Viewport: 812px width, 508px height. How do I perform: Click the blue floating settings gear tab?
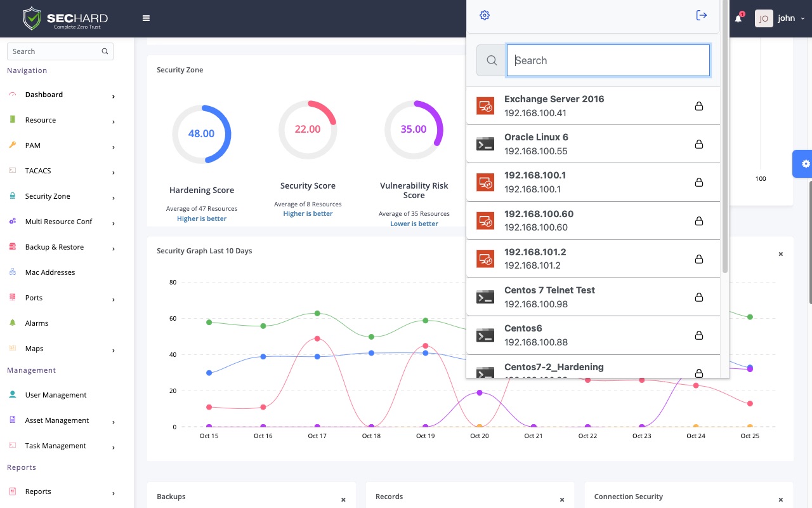(x=804, y=164)
